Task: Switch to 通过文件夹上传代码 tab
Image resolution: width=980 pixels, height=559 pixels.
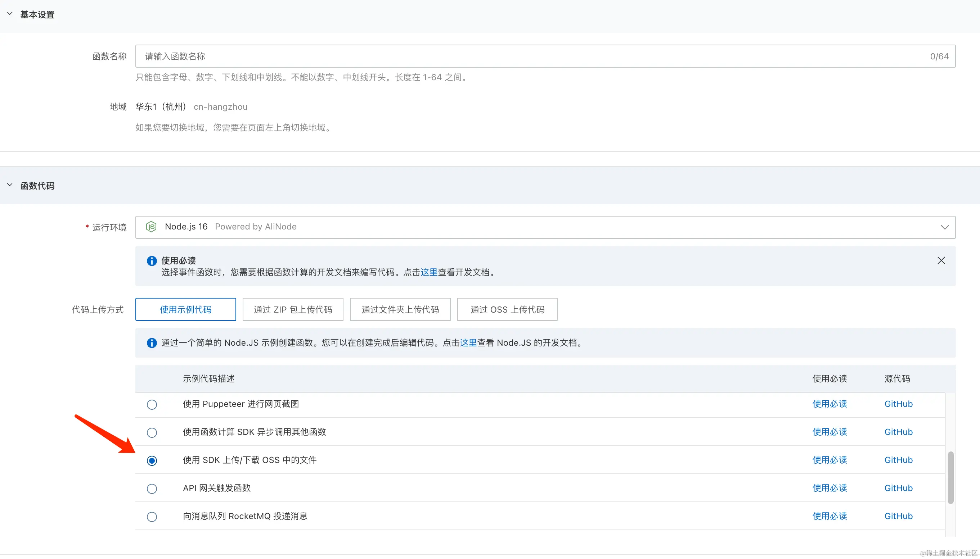Action: click(x=400, y=309)
